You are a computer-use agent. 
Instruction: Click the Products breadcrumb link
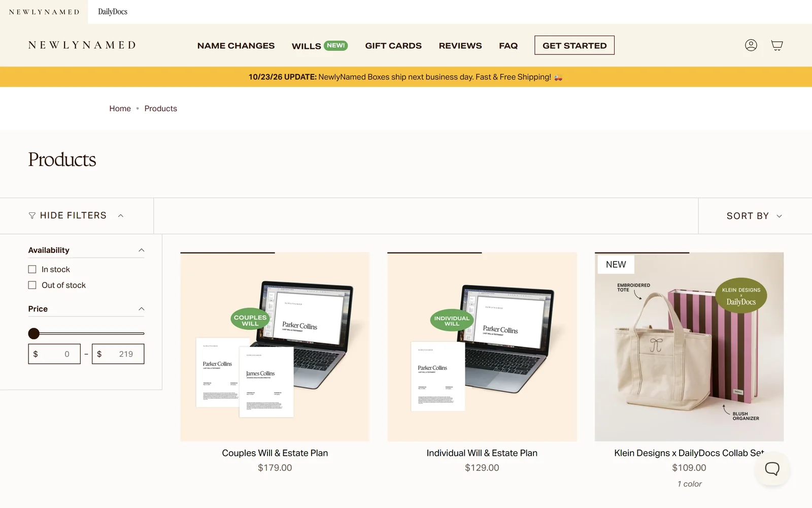160,108
